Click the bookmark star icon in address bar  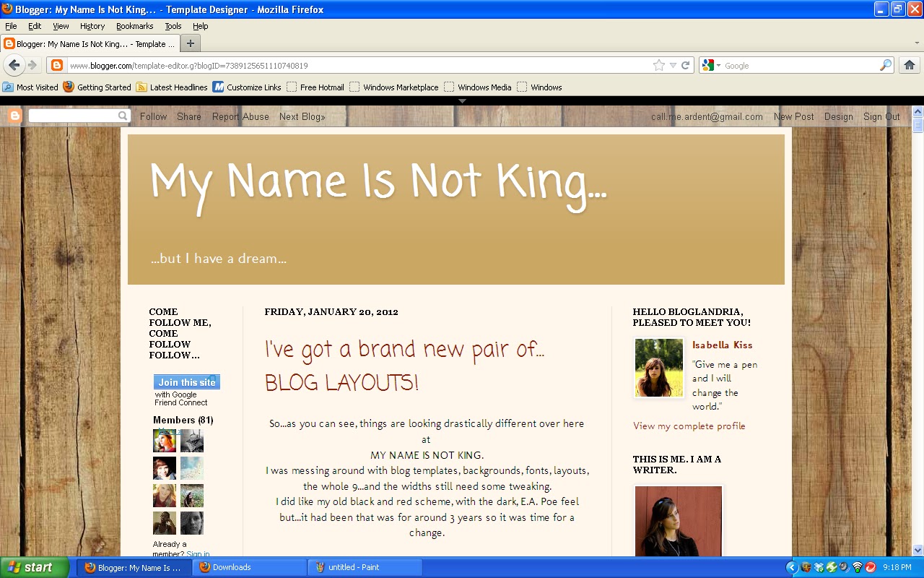pyautogui.click(x=658, y=65)
